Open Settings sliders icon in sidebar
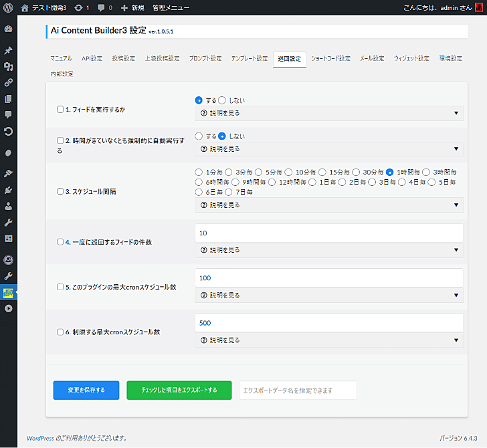The image size is (487, 448). pyautogui.click(x=9, y=239)
